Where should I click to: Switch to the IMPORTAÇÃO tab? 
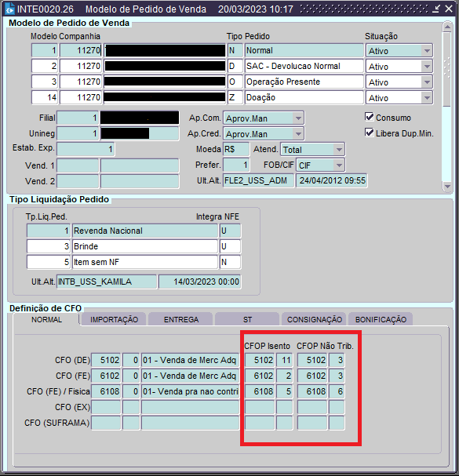[114, 319]
